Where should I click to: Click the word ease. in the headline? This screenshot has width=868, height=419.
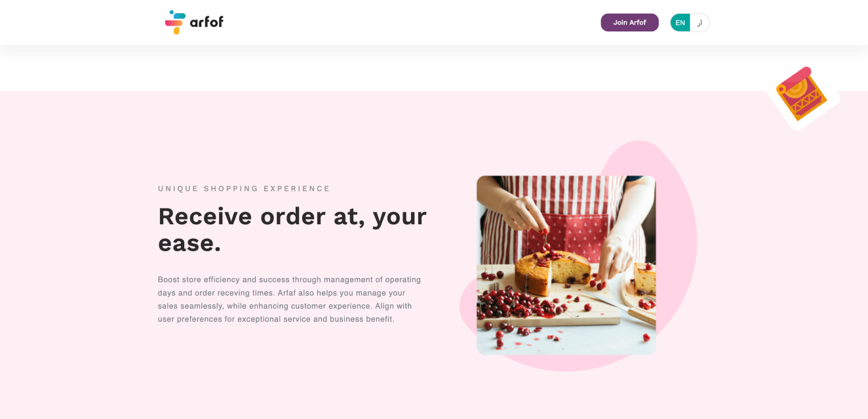tap(189, 244)
